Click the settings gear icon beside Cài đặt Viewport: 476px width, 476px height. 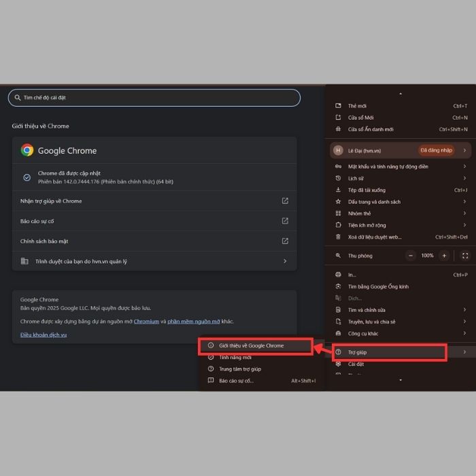click(338, 364)
